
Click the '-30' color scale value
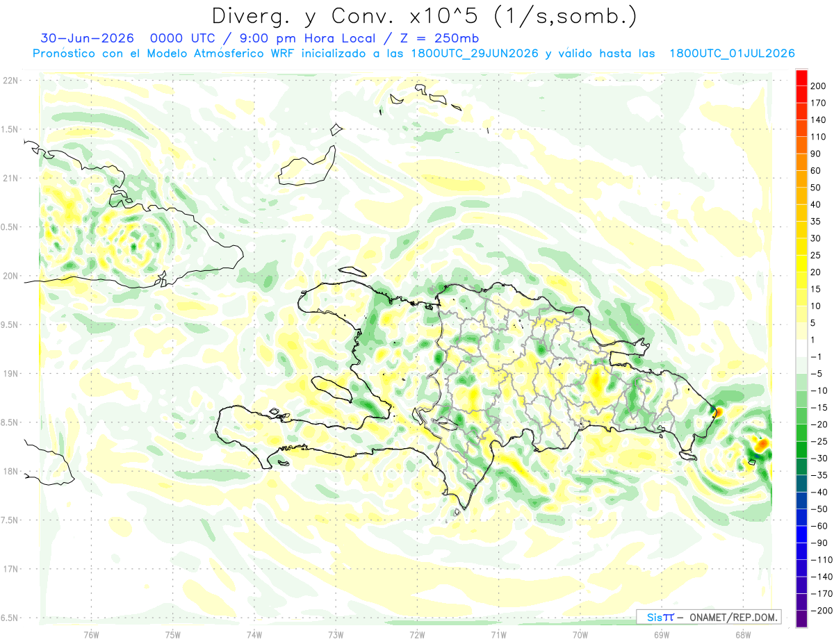[x=820, y=459]
